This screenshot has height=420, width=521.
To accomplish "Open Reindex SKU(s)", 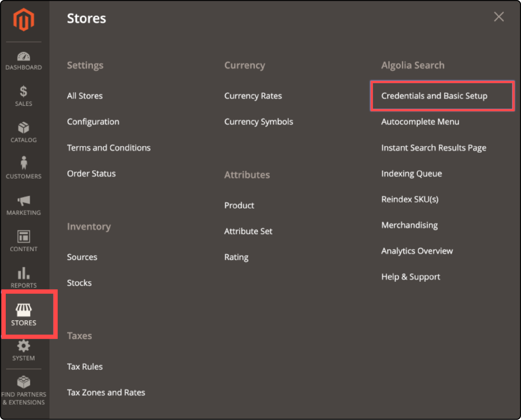I will pos(410,199).
